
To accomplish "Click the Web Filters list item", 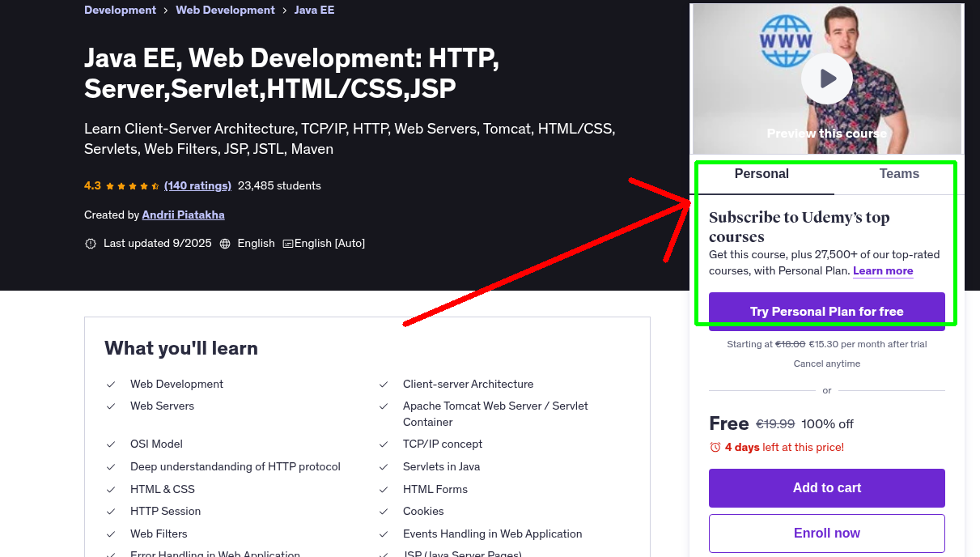I will click(x=159, y=534).
